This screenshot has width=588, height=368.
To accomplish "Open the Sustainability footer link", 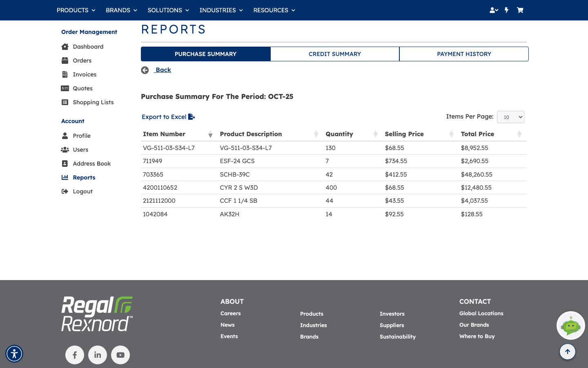I will click(x=398, y=337).
